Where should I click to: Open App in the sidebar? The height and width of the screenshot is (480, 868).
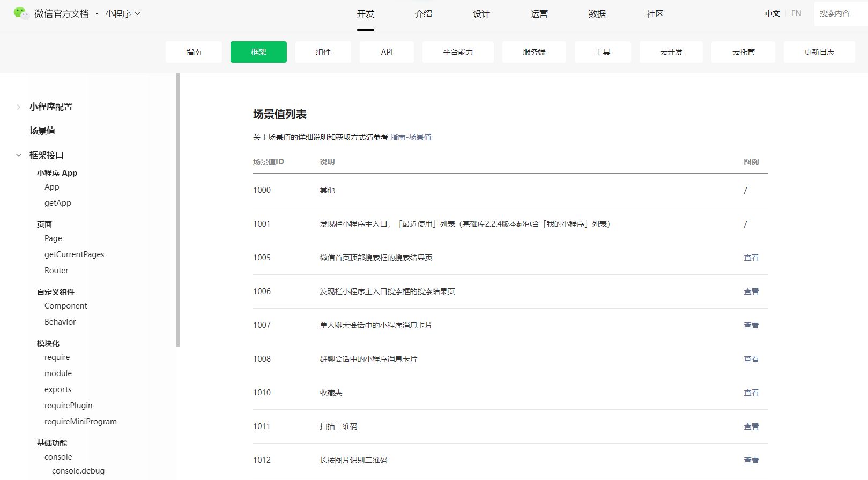52,187
